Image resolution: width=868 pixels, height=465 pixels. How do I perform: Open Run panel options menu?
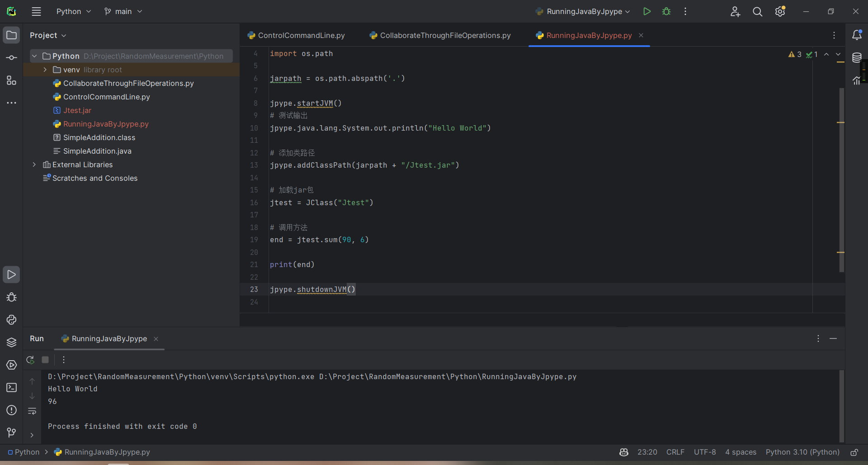pos(818,338)
